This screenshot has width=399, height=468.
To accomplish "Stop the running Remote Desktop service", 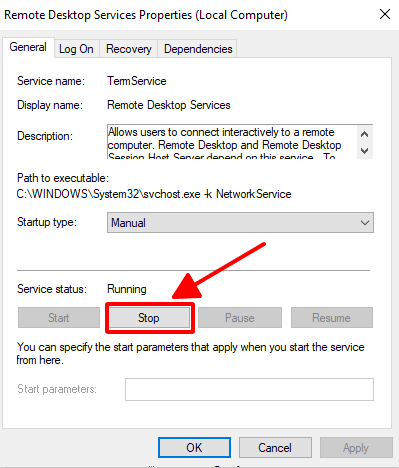I will [x=149, y=318].
